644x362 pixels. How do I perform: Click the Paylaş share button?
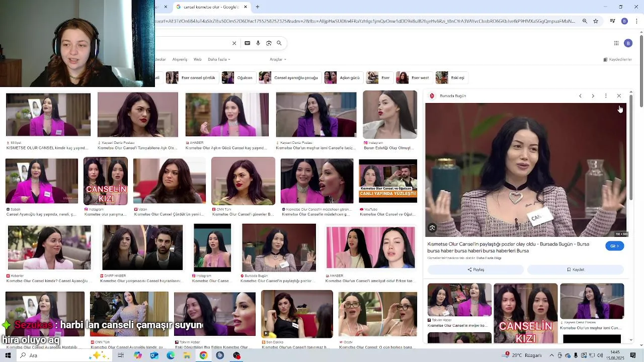[475, 269]
